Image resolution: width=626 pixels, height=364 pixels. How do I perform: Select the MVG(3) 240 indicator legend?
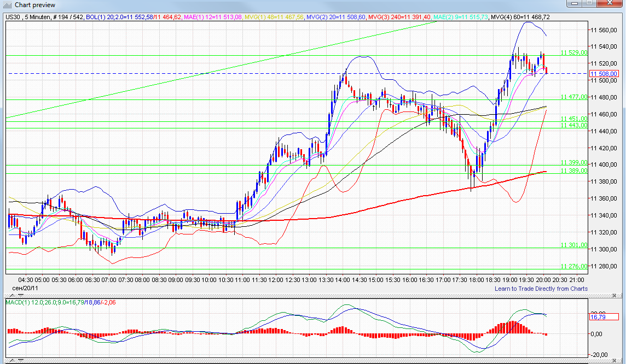click(x=399, y=17)
